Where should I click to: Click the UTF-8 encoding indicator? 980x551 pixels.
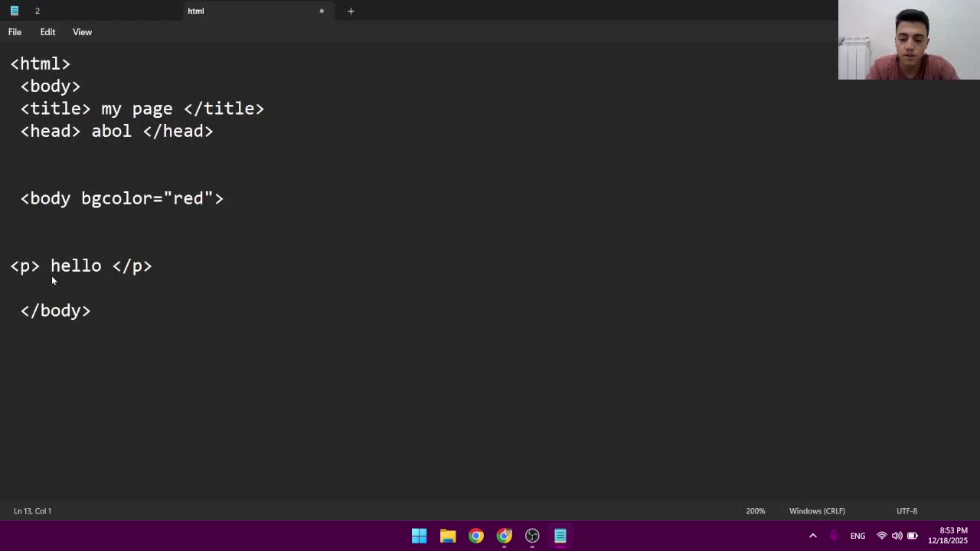(x=906, y=510)
